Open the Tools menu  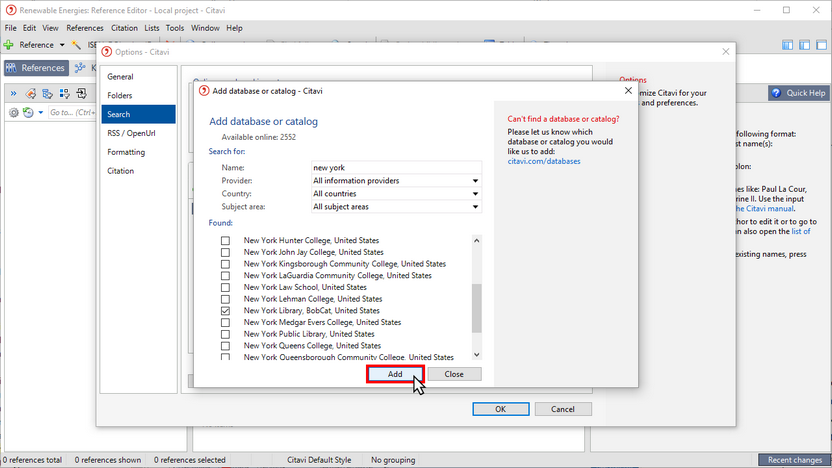[175, 28]
